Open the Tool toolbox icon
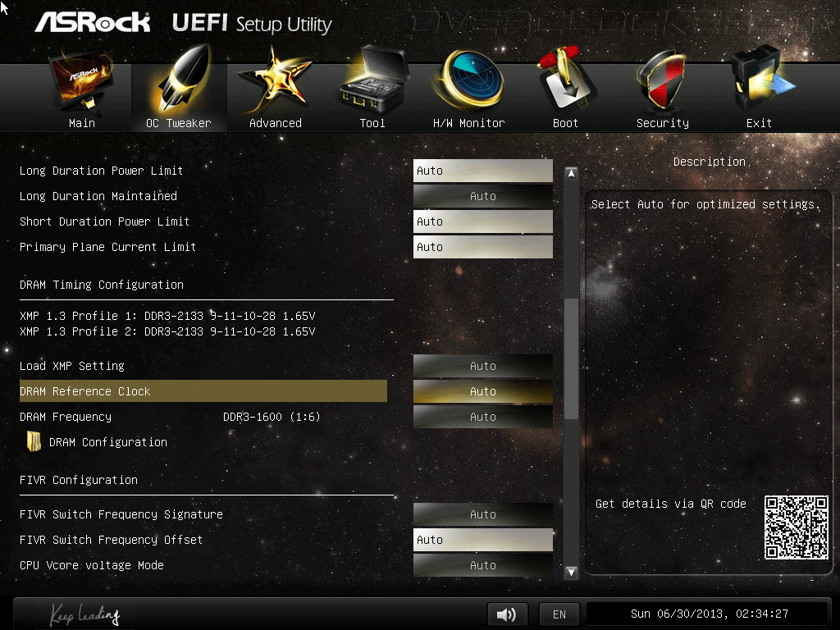Viewport: 840px width, 630px height. (x=373, y=80)
